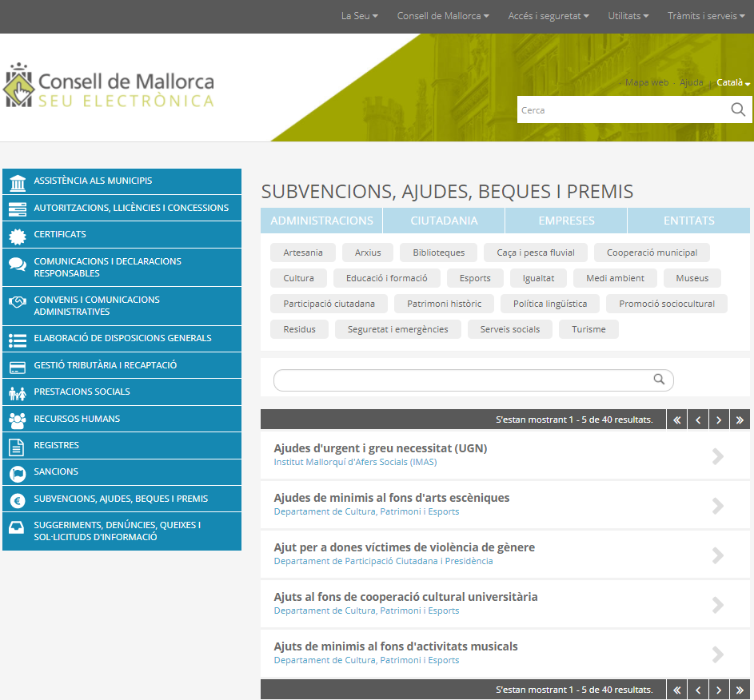
Task: Filter by the Medi ambient tag
Action: click(615, 278)
